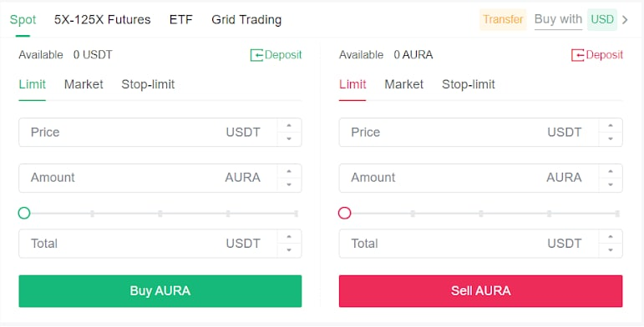Decrease buy Amount with down arrow
This screenshot has width=644, height=327.
coord(289,184)
